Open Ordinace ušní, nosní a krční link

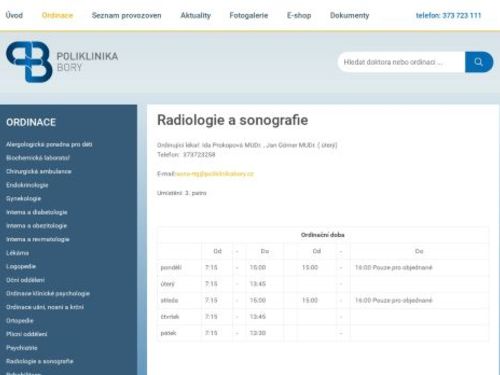tap(45, 307)
